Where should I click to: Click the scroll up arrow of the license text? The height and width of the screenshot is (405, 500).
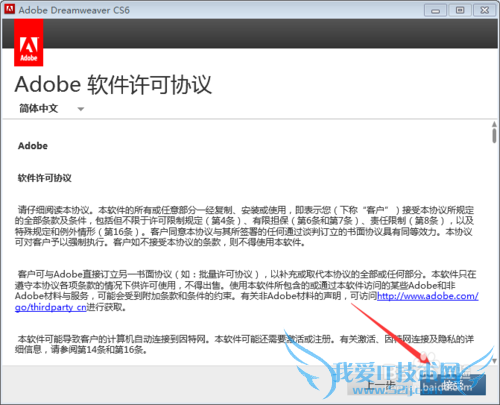(494, 124)
